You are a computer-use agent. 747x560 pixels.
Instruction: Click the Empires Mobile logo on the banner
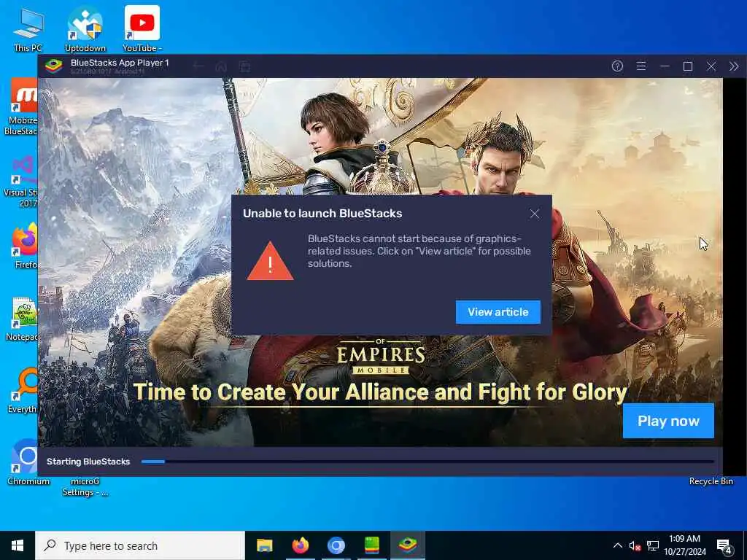tap(381, 357)
